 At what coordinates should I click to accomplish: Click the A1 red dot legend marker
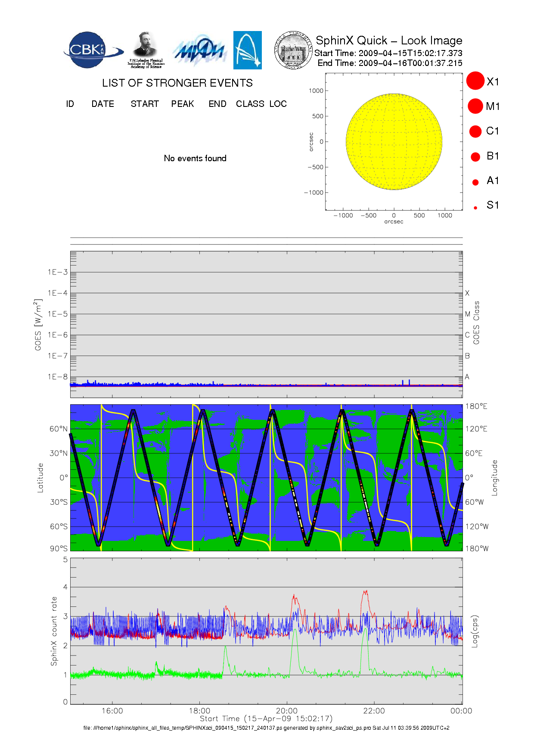point(475,182)
